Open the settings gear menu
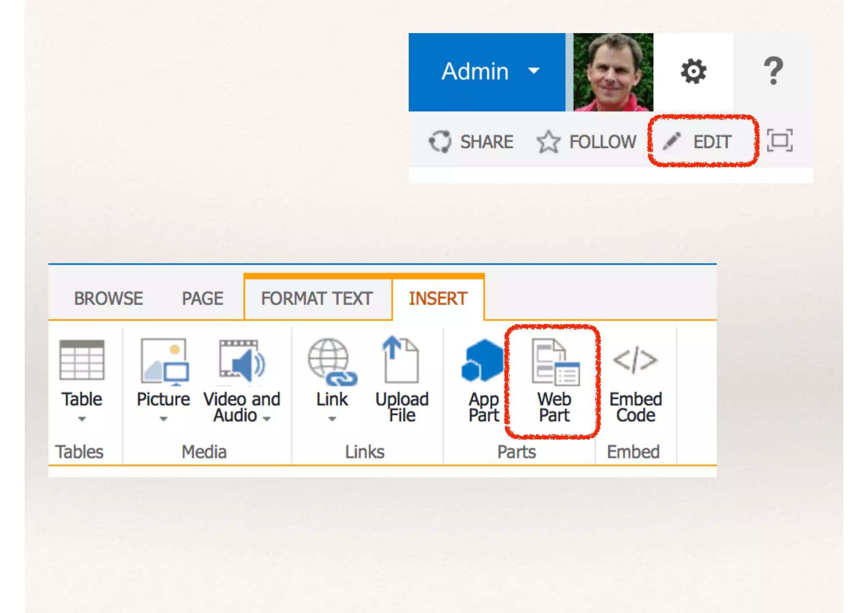 693,72
